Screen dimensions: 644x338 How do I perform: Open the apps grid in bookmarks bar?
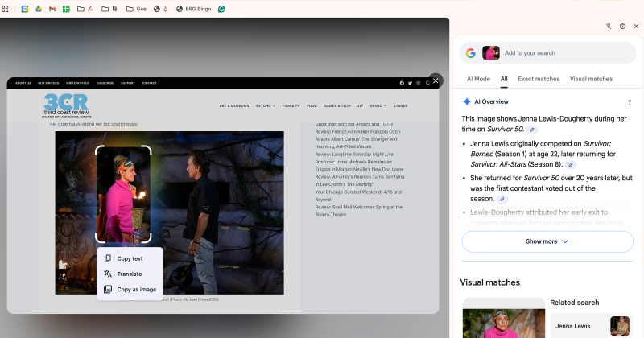[x=5, y=9]
